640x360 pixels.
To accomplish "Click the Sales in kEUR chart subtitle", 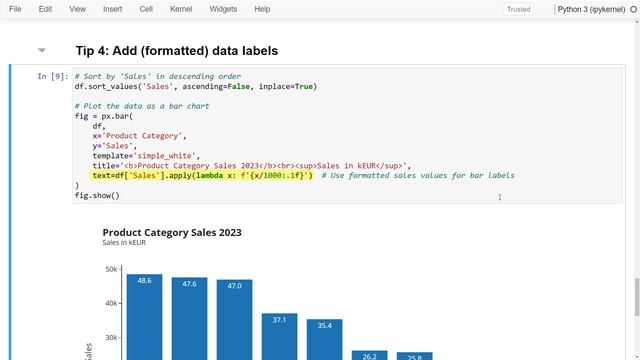I will (124, 242).
